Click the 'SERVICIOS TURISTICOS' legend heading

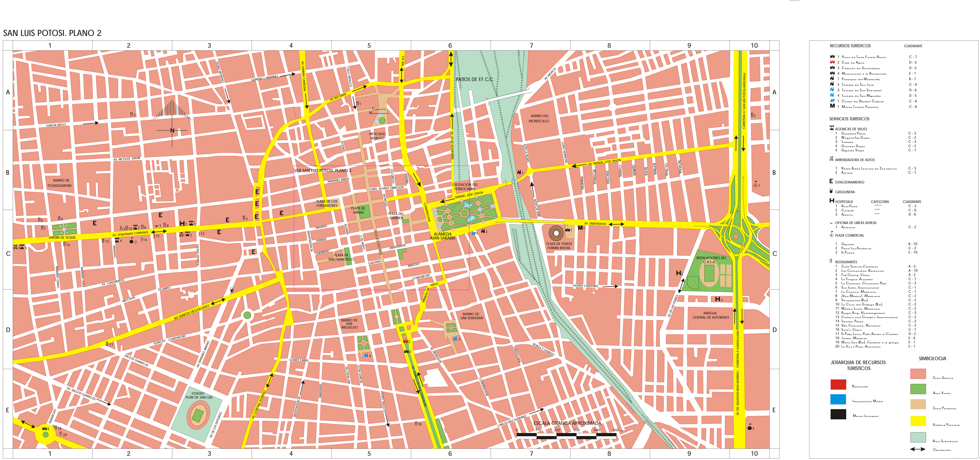tap(850, 119)
